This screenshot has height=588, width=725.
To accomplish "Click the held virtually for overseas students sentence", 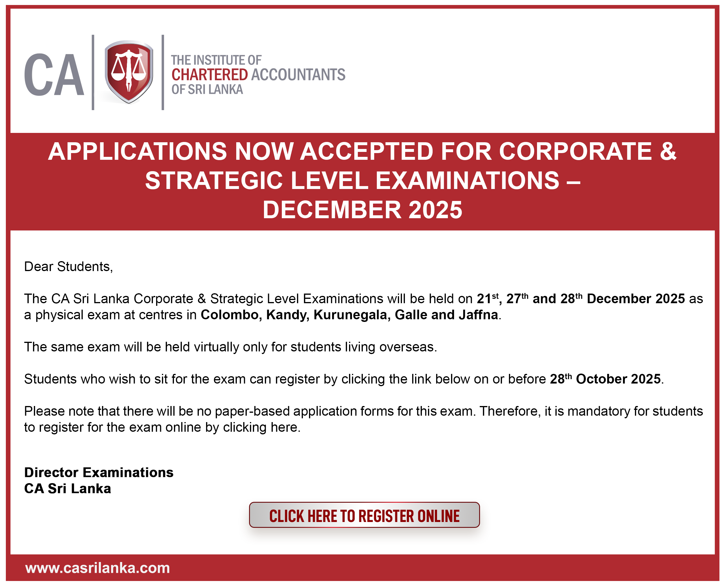I will coord(230,347).
